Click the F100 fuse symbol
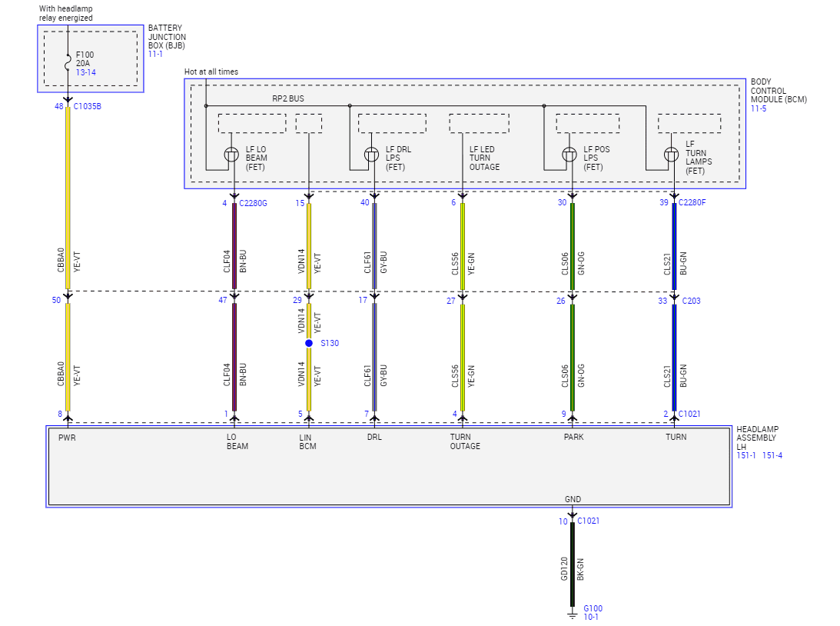 (68, 63)
